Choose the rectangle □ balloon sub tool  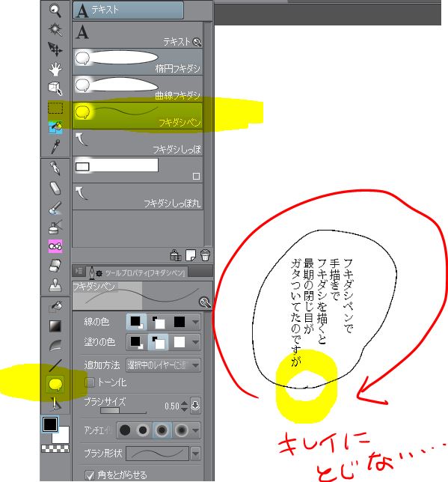[x=138, y=170]
